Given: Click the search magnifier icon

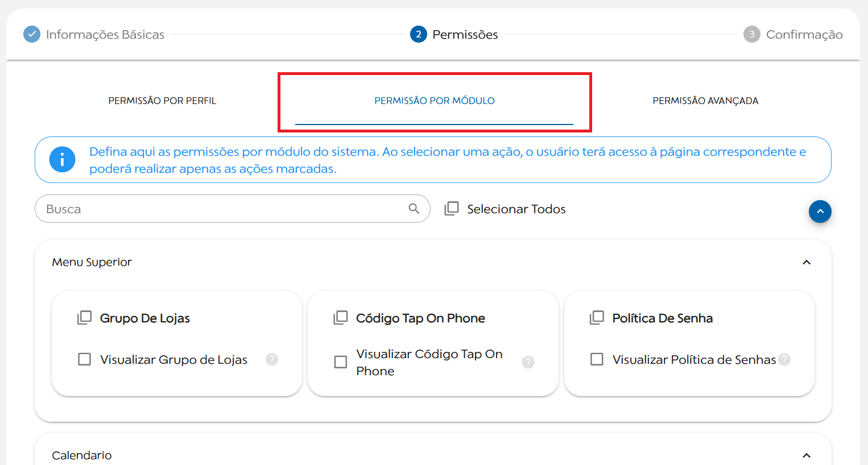Looking at the screenshot, I should pos(414,209).
